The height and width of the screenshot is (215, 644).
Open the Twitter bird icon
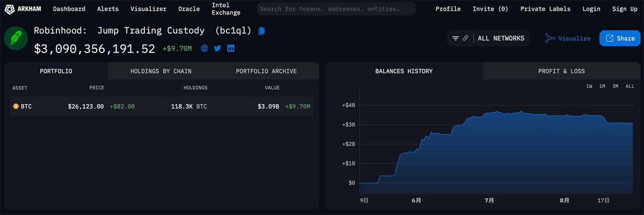(217, 48)
